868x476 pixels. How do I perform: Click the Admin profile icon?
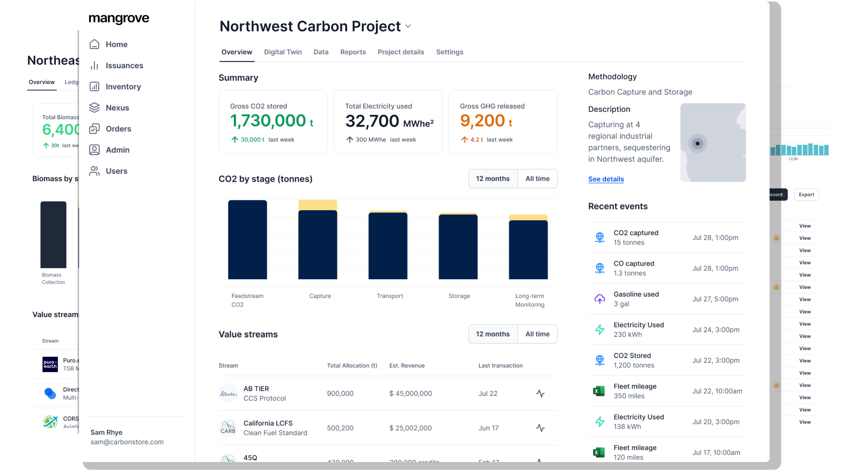(x=94, y=150)
